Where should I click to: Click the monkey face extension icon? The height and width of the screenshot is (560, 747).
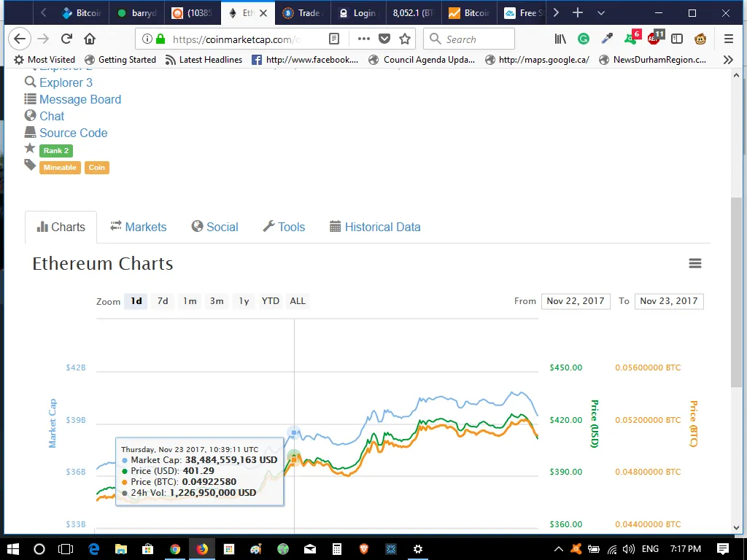700,39
